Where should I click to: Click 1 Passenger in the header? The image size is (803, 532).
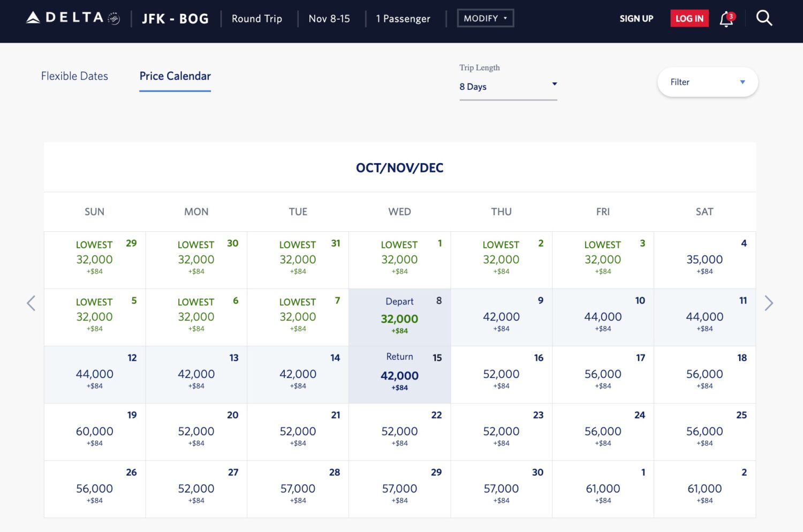(404, 19)
